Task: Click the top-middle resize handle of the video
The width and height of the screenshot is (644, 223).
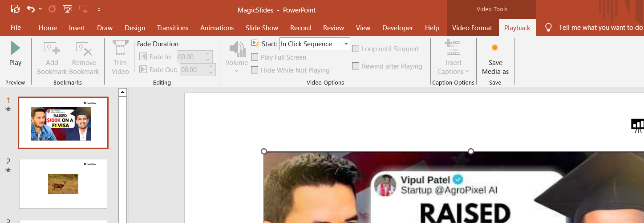Action: [471, 151]
